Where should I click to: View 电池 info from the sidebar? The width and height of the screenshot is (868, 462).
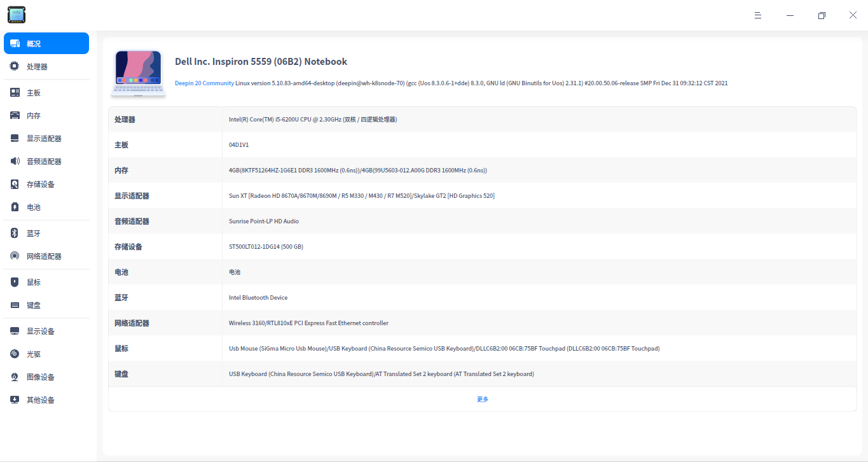pyautogui.click(x=46, y=207)
